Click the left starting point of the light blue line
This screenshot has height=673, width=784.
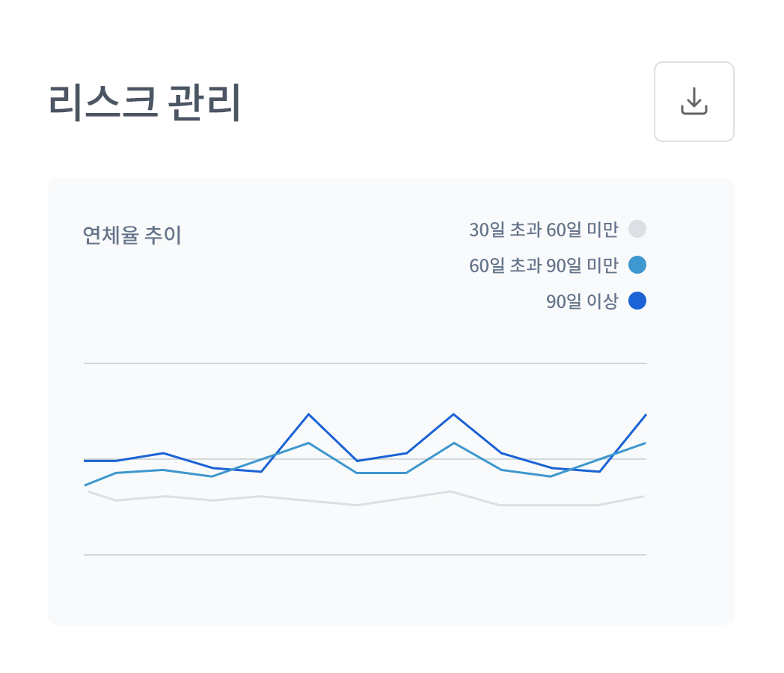(85, 485)
